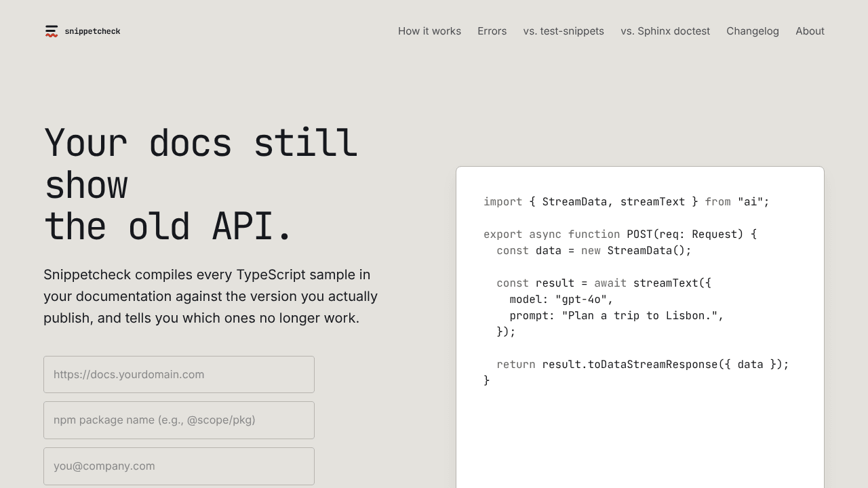Image resolution: width=868 pixels, height=488 pixels.
Task: Open the How it works page
Action: point(429,31)
